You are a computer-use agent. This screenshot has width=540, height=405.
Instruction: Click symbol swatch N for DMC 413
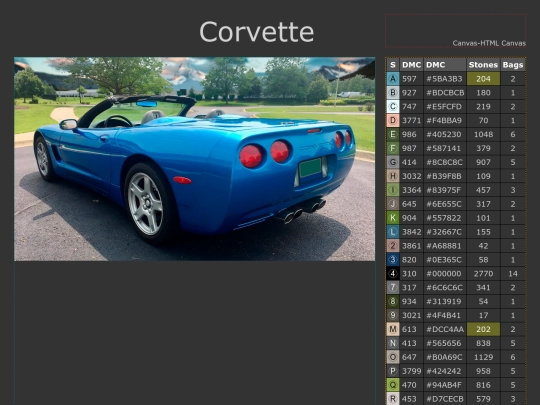pyautogui.click(x=393, y=343)
